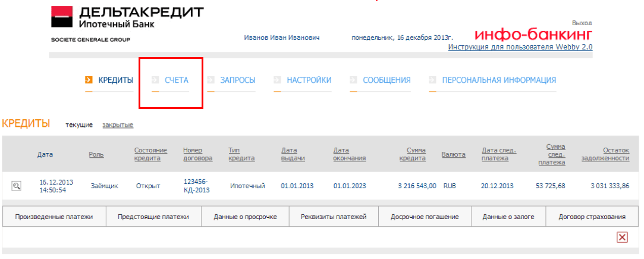The image size is (644, 259).
Task: Click next payment sum 53 725,68
Action: (551, 186)
